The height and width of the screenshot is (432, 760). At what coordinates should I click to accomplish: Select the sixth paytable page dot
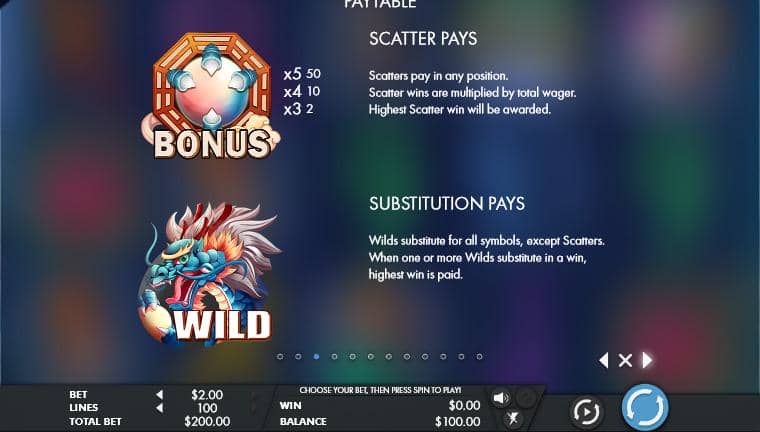tap(371, 356)
